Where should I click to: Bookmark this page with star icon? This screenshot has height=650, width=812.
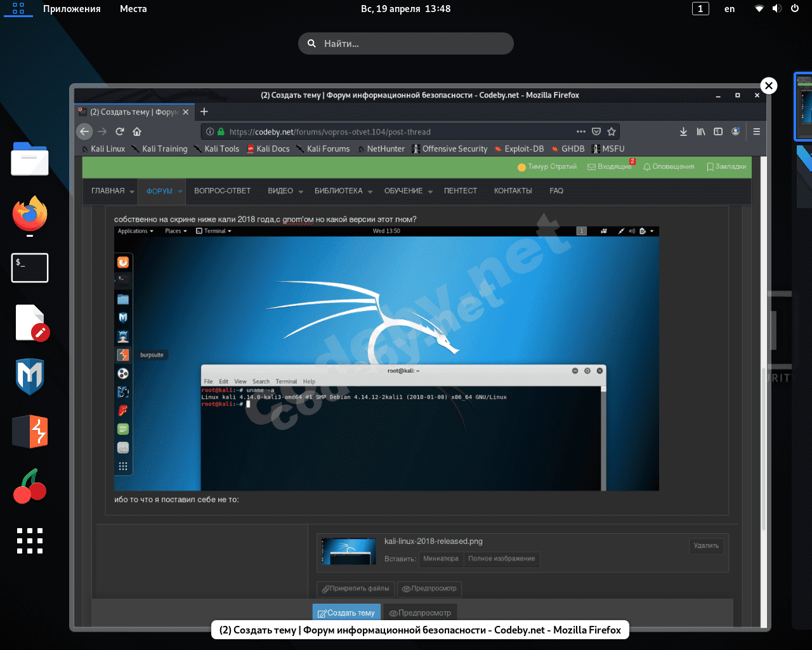(612, 131)
